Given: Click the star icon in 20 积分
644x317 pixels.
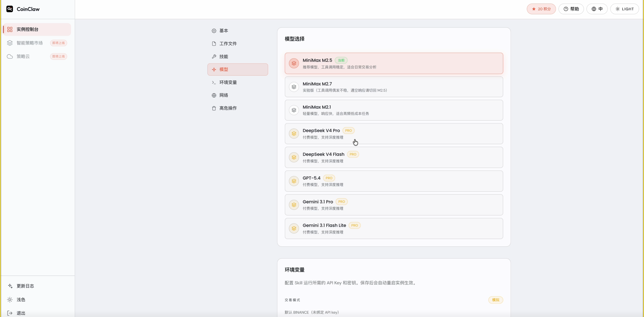Looking at the screenshot, I should pos(534,9).
